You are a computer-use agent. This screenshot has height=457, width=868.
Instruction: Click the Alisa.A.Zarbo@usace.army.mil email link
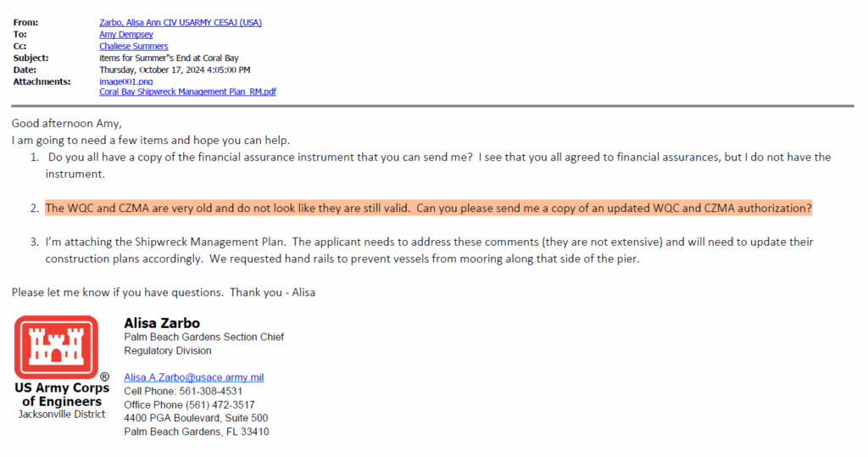[194, 377]
